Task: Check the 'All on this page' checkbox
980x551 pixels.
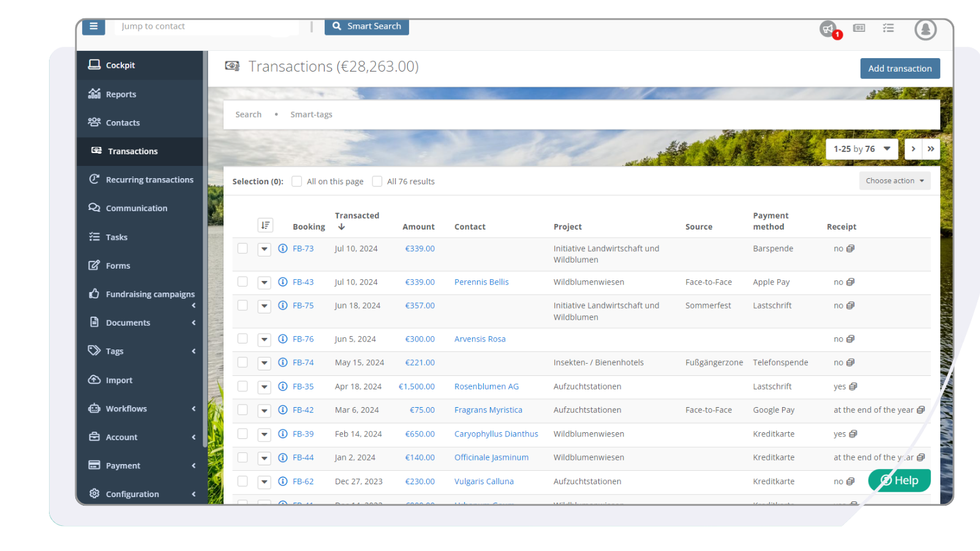Action: coord(296,181)
